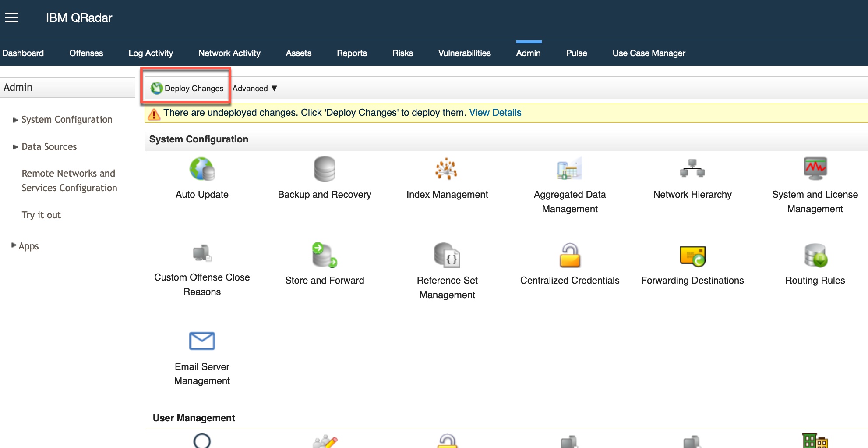Click the Centralized Credentials padlock icon
Image resolution: width=868 pixels, height=448 pixels.
(570, 255)
